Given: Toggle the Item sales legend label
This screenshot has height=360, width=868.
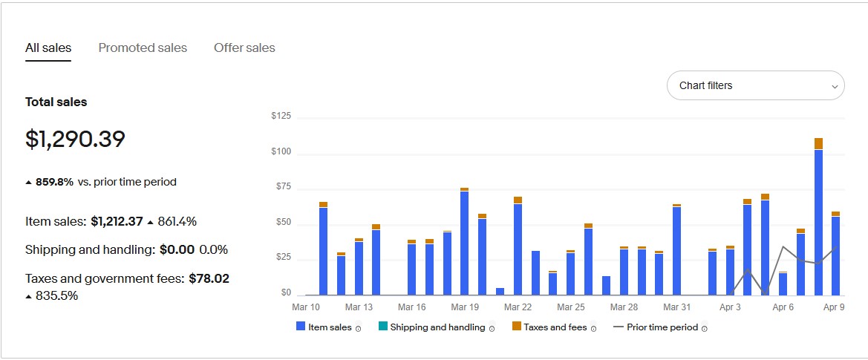Looking at the screenshot, I should point(330,327).
